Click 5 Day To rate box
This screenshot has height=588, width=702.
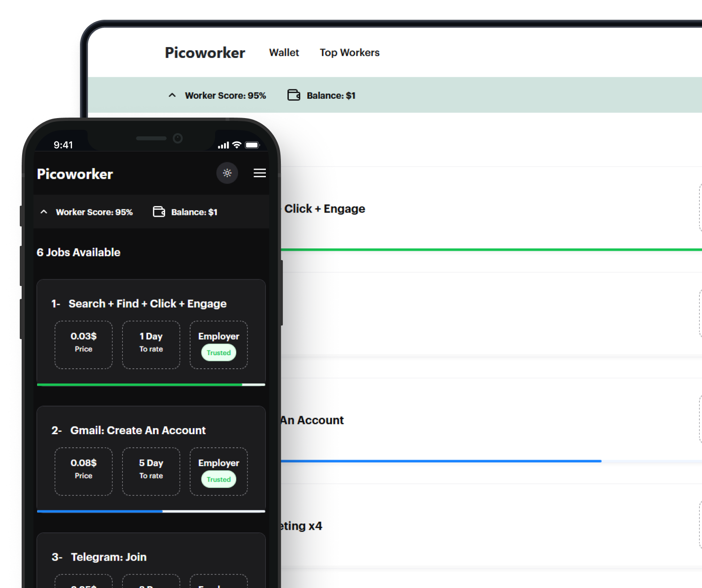[x=151, y=471]
